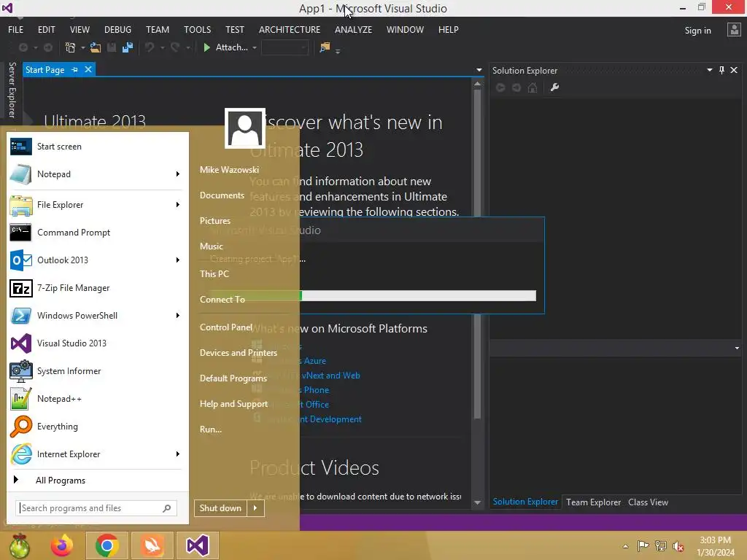
Task: Click the taskbar clock showing 3:03 PM
Action: 715,546
